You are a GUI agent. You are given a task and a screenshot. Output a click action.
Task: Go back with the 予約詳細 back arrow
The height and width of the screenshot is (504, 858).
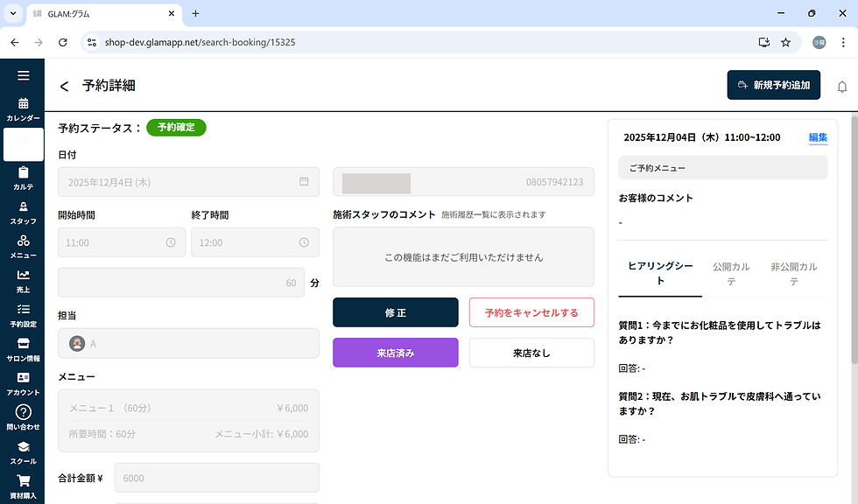point(64,87)
